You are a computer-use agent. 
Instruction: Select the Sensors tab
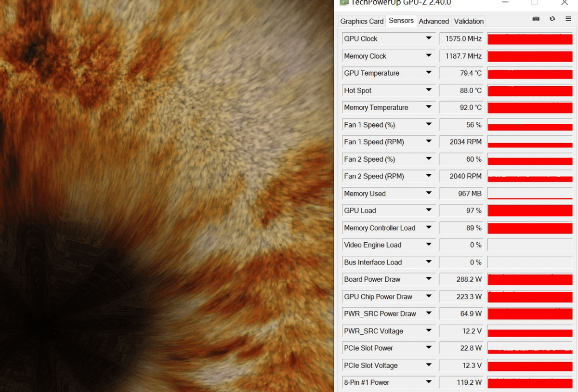401,20
